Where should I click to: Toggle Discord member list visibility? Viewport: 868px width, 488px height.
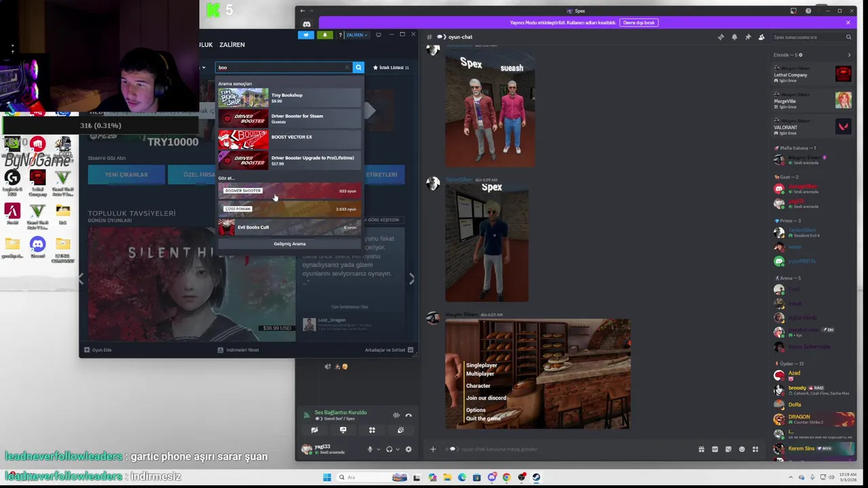click(762, 37)
